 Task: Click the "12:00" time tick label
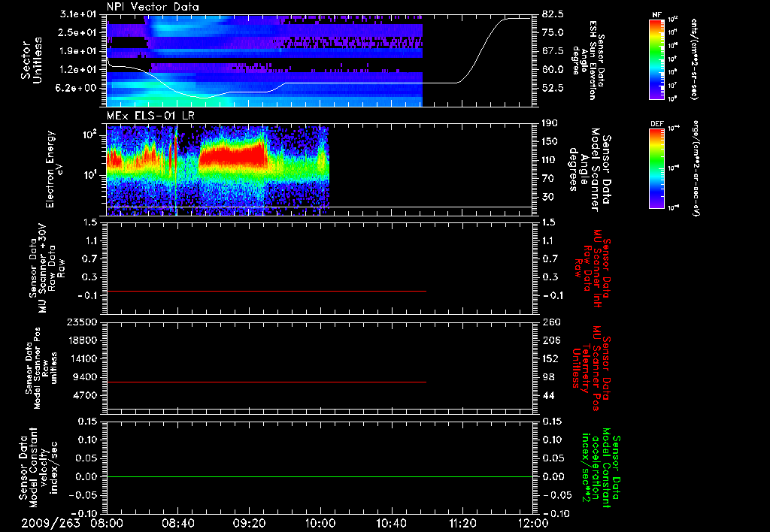point(533,523)
